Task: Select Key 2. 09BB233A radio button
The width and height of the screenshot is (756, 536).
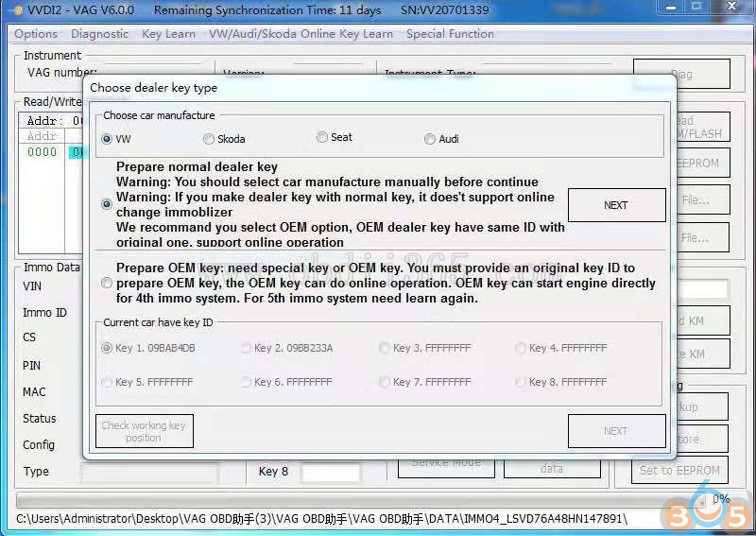Action: coord(246,348)
